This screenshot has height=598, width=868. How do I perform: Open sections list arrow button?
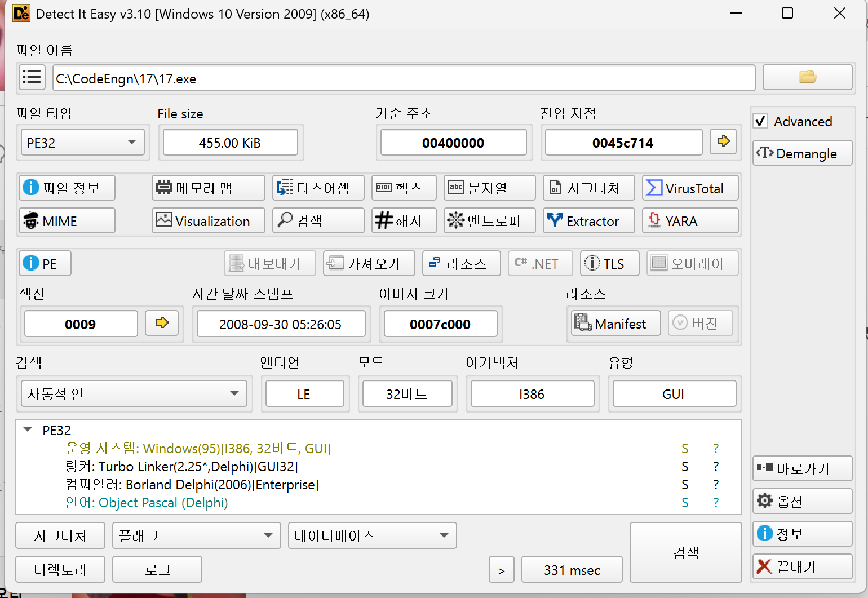[x=162, y=323]
